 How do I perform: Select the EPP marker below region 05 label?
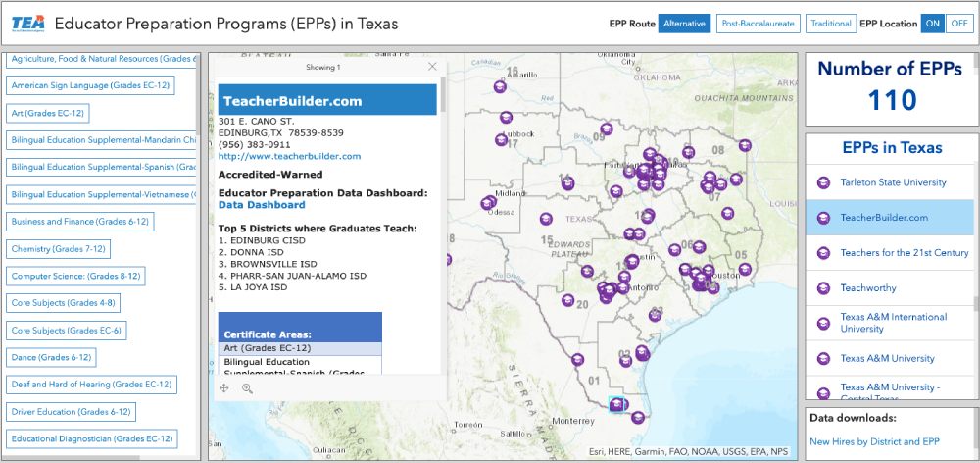(745, 269)
